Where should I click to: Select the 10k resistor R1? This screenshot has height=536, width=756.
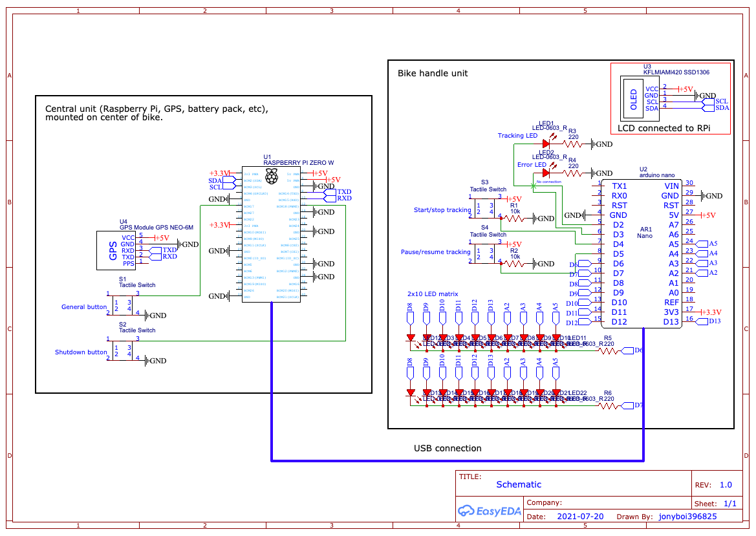[x=514, y=218]
